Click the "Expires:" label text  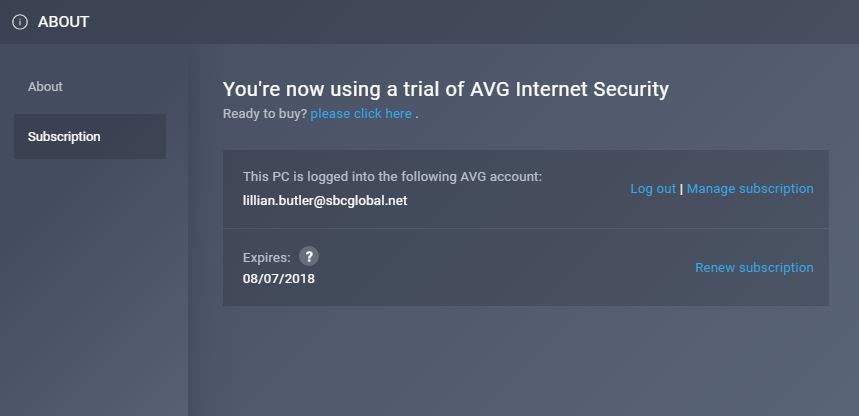coord(267,258)
